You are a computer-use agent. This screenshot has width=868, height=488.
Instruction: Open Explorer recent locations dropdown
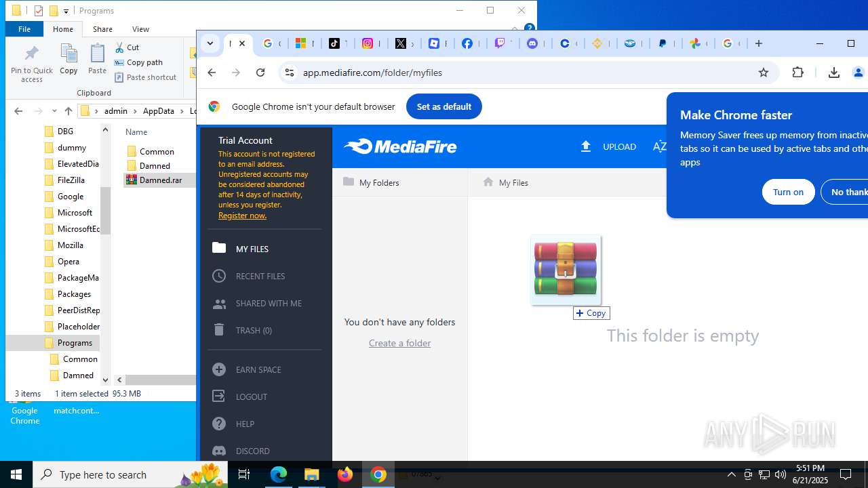(54, 111)
